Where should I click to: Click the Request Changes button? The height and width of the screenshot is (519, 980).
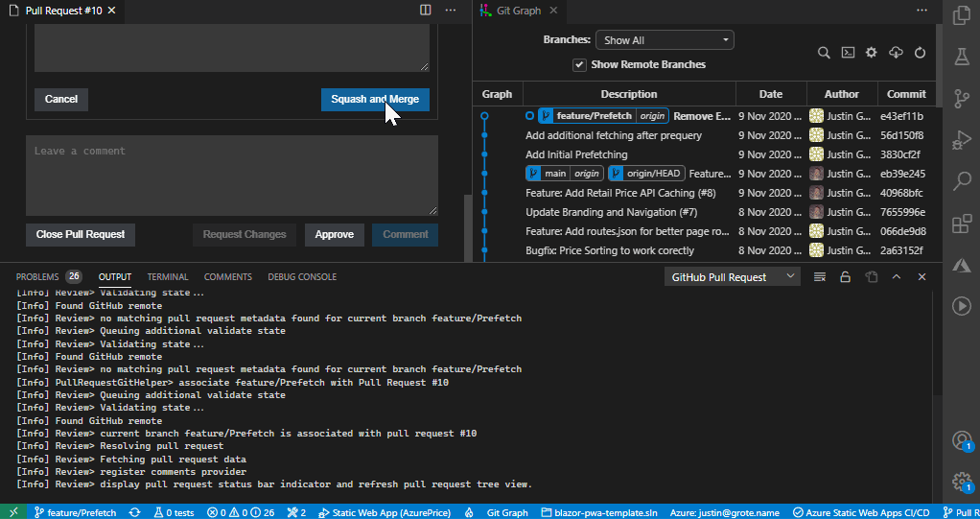point(245,234)
